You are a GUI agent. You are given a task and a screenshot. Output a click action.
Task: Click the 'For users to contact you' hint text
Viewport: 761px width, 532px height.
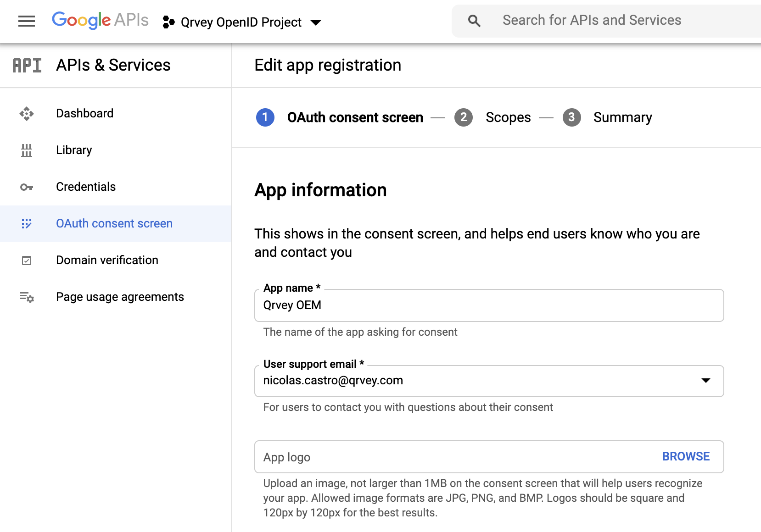coord(408,407)
